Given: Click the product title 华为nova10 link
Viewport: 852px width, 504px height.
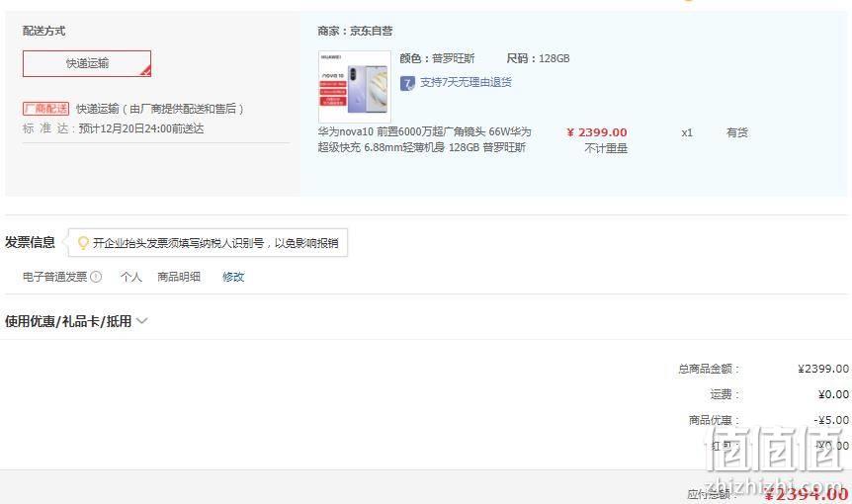Looking at the screenshot, I should (x=424, y=139).
